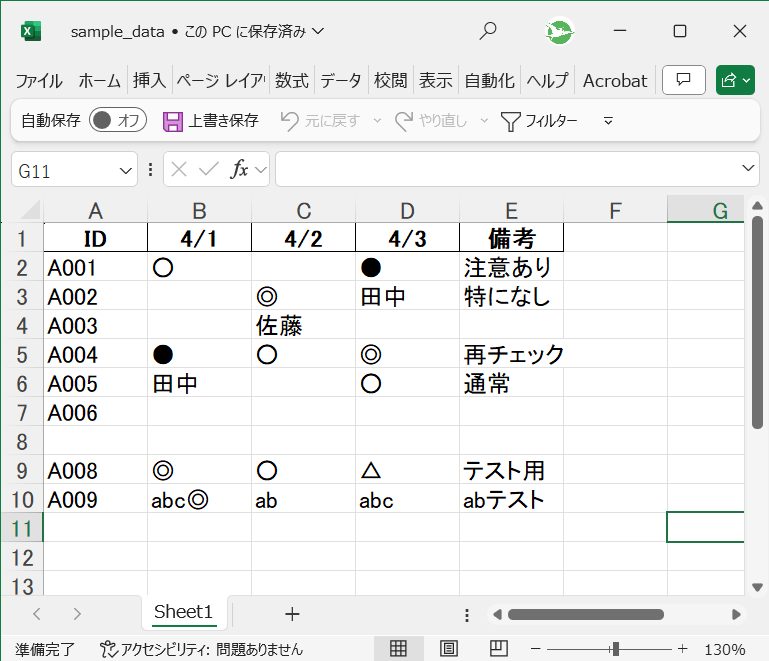Switch to Page Layout view icon

pos(449,649)
